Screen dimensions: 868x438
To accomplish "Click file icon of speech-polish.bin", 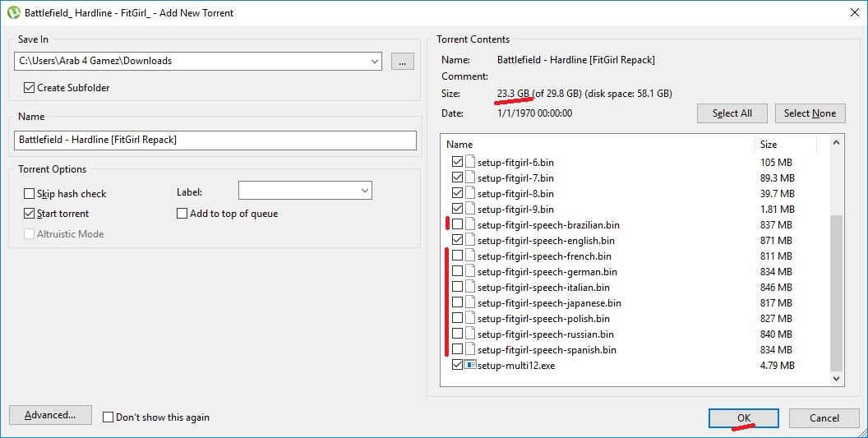I will click(470, 318).
